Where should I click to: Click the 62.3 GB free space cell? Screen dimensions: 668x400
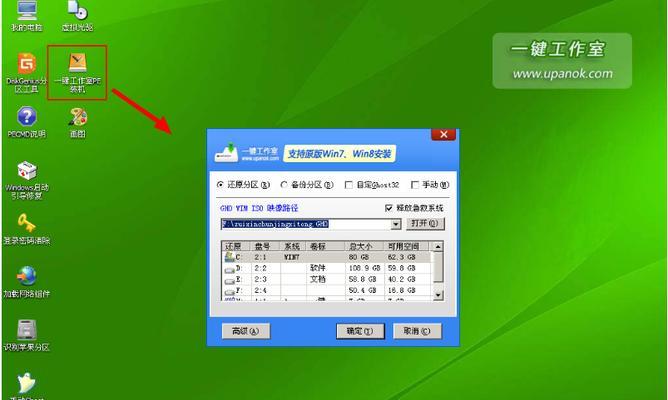[x=401, y=257]
